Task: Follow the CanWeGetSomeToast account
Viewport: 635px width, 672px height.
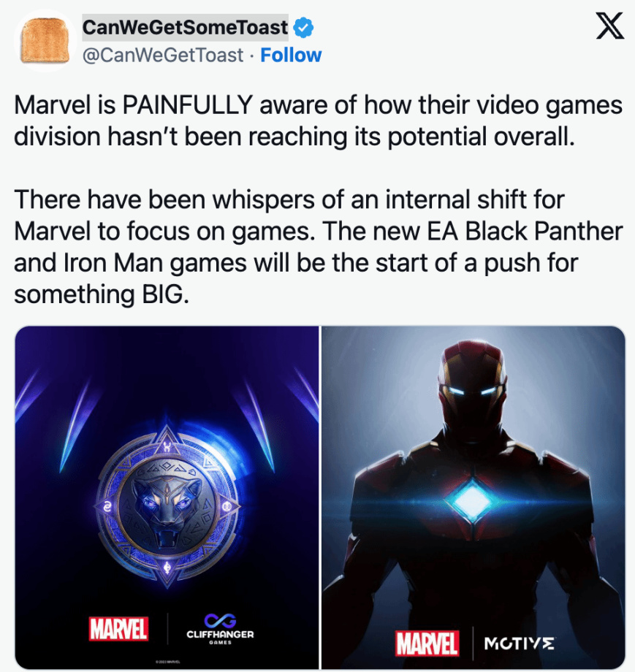Action: click(x=291, y=56)
